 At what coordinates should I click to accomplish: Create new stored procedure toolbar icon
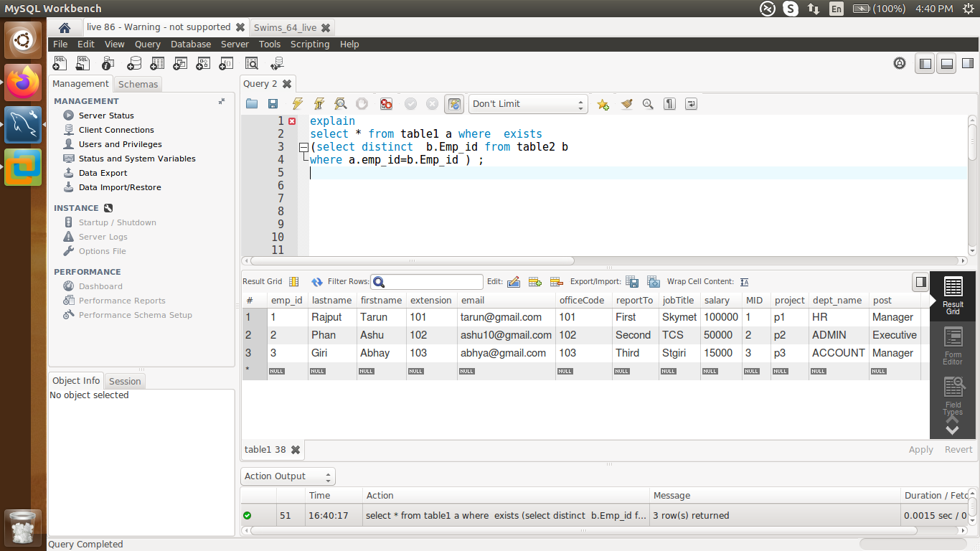tap(204, 64)
